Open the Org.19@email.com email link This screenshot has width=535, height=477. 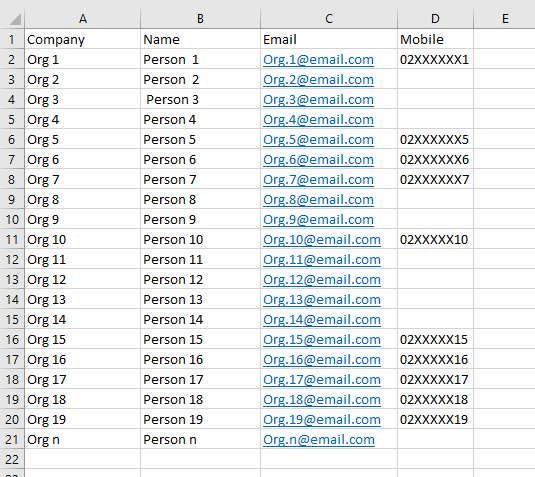coord(322,420)
